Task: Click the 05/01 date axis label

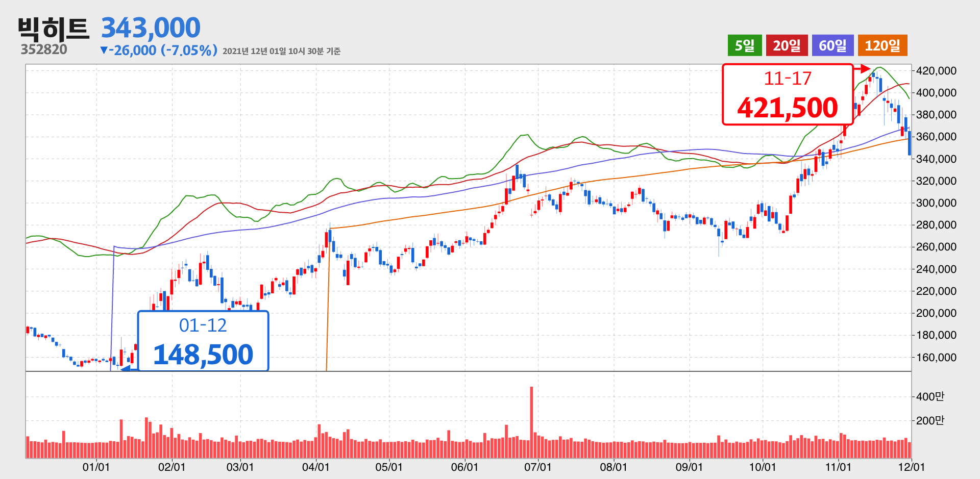Action: pyautogui.click(x=389, y=467)
